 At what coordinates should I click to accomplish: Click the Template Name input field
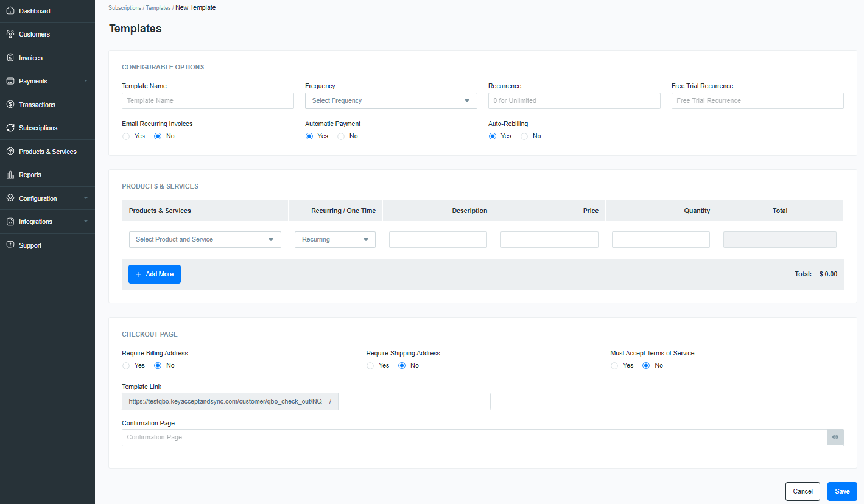208,101
